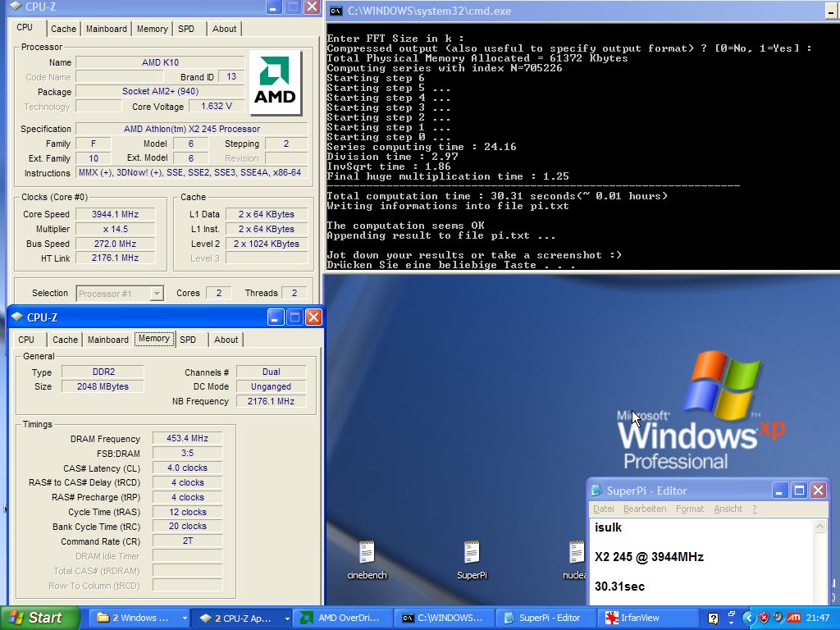This screenshot has width=840, height=630.
Task: Click the FSB:DRAM ratio value 3:5
Action: tap(187, 453)
